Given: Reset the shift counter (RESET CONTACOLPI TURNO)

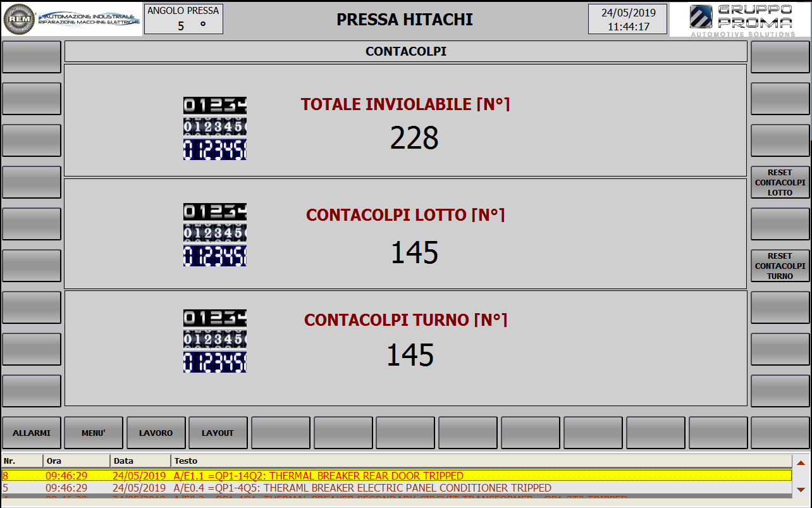Looking at the screenshot, I should pos(780,266).
